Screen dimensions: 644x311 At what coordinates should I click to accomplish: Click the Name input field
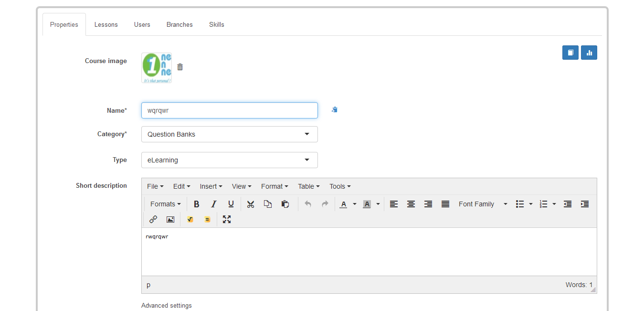click(229, 110)
